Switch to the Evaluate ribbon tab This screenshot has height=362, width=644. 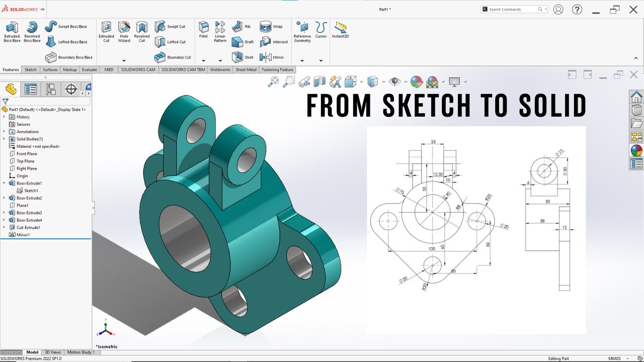[x=90, y=70]
